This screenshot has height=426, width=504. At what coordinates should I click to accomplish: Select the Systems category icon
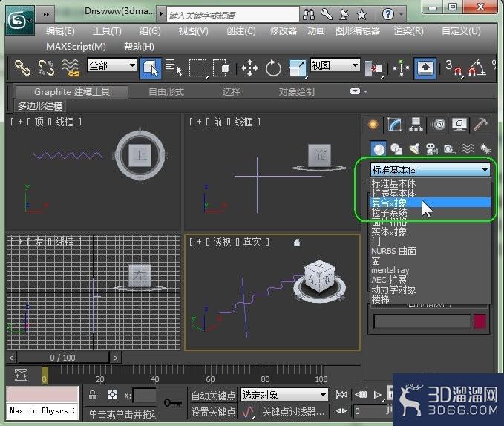click(x=485, y=149)
